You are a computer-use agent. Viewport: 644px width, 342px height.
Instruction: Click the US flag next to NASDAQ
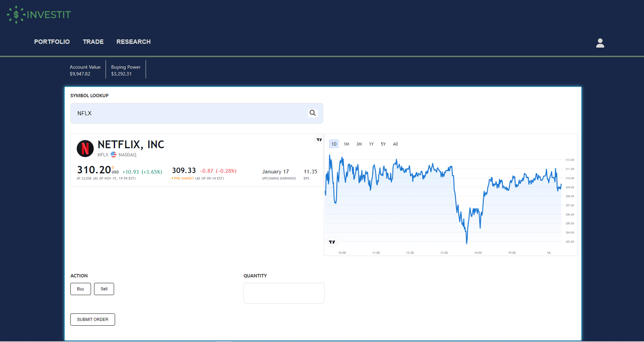[113, 154]
